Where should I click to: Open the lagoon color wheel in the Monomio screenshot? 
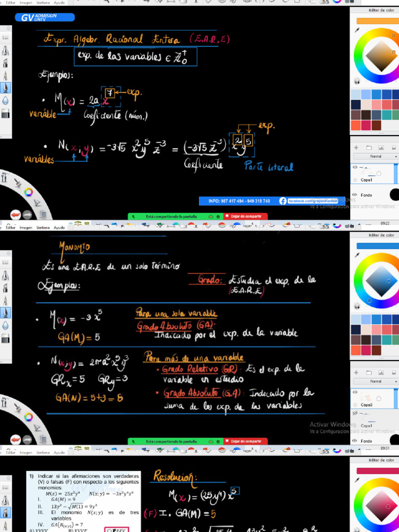click(29, 417)
